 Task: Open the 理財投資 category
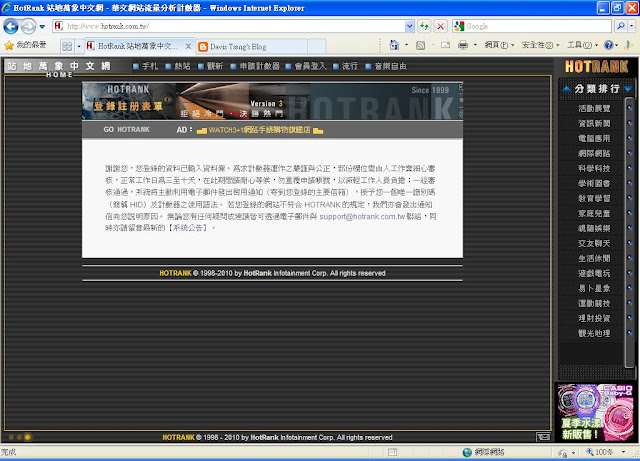(x=594, y=318)
